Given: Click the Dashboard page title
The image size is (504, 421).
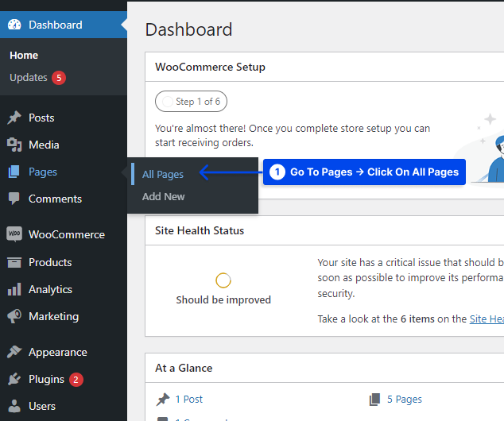Looking at the screenshot, I should 188,29.
